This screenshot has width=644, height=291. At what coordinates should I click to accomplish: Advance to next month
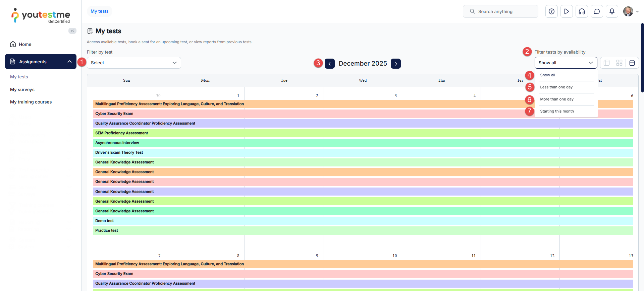[x=396, y=64]
